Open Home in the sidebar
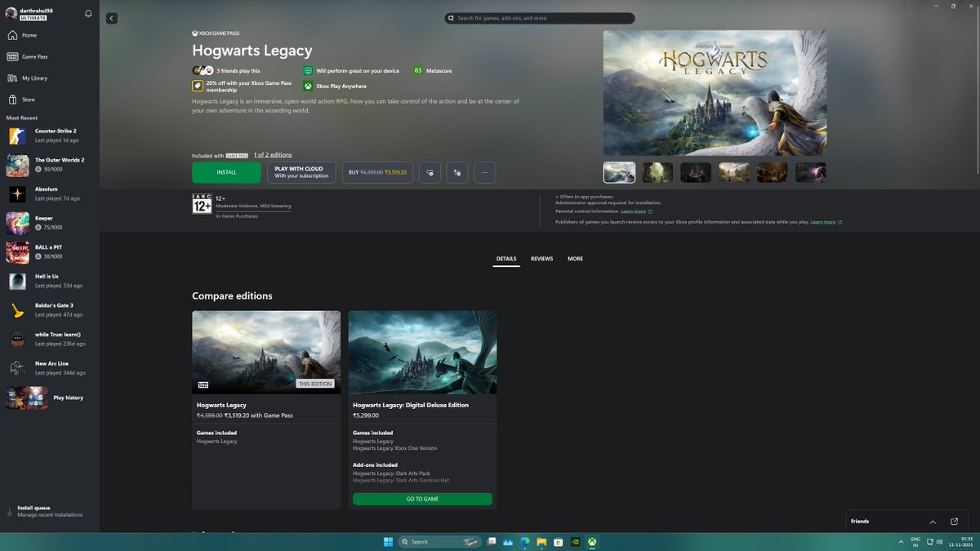The width and height of the screenshot is (980, 551). coord(50,35)
